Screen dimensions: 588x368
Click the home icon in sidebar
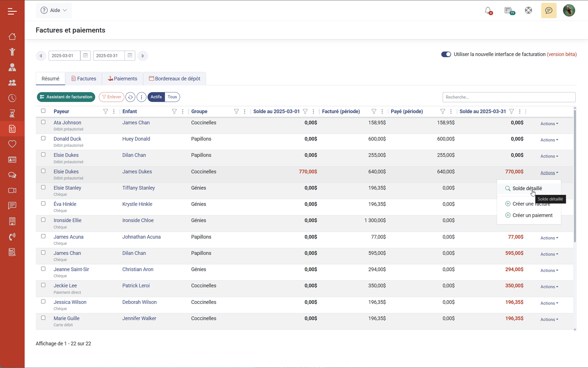(12, 36)
